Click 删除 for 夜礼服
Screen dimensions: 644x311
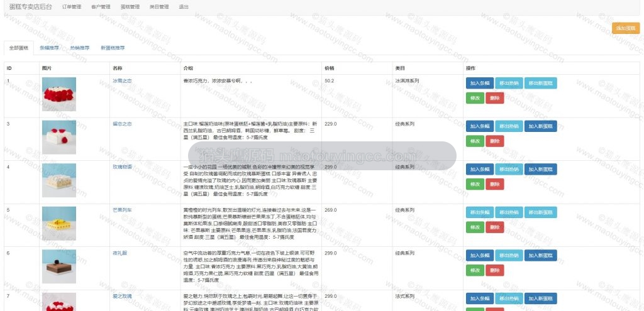pos(494,270)
